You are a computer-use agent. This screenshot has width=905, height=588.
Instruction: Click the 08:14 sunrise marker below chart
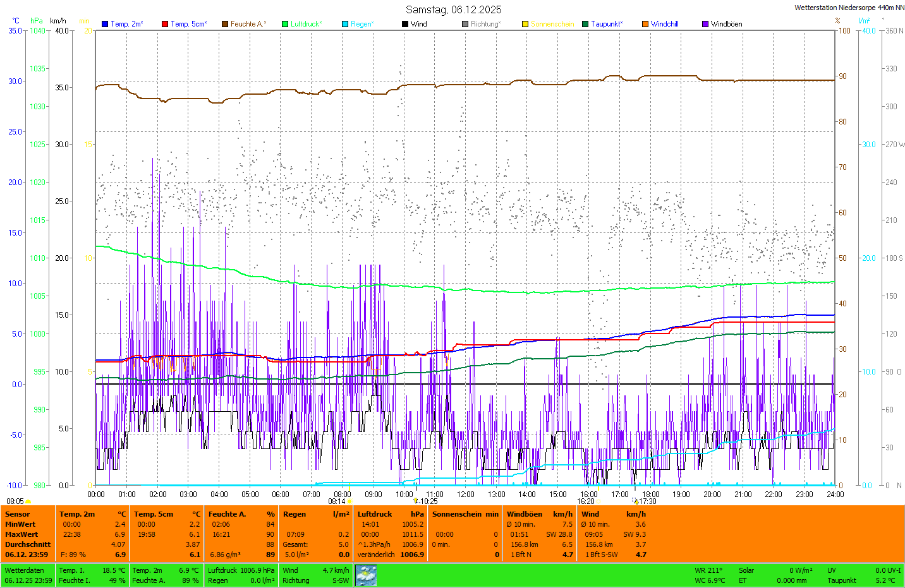pyautogui.click(x=337, y=501)
